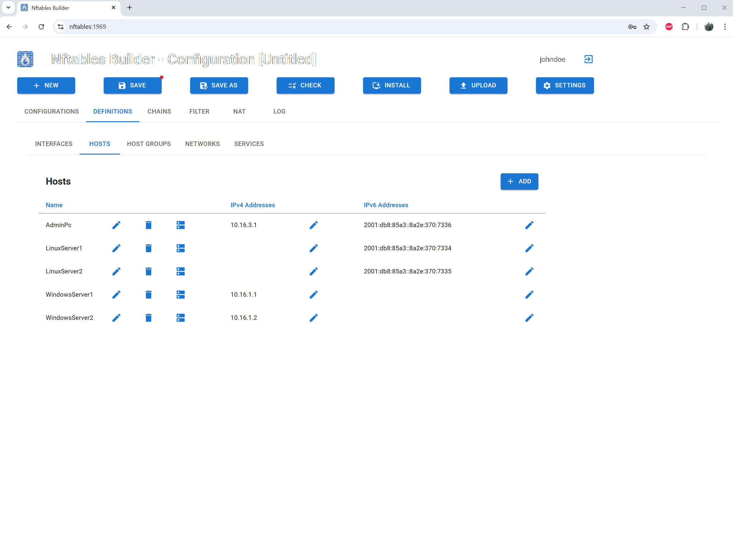
Task: Install the current configuration
Action: tap(392, 85)
